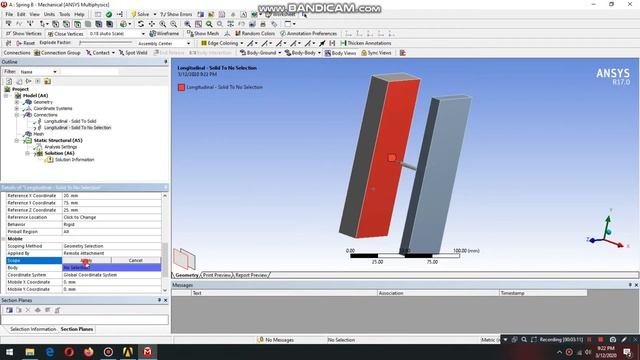Switch to the Print Preview tab
This screenshot has height=360, width=640.
tap(217, 275)
